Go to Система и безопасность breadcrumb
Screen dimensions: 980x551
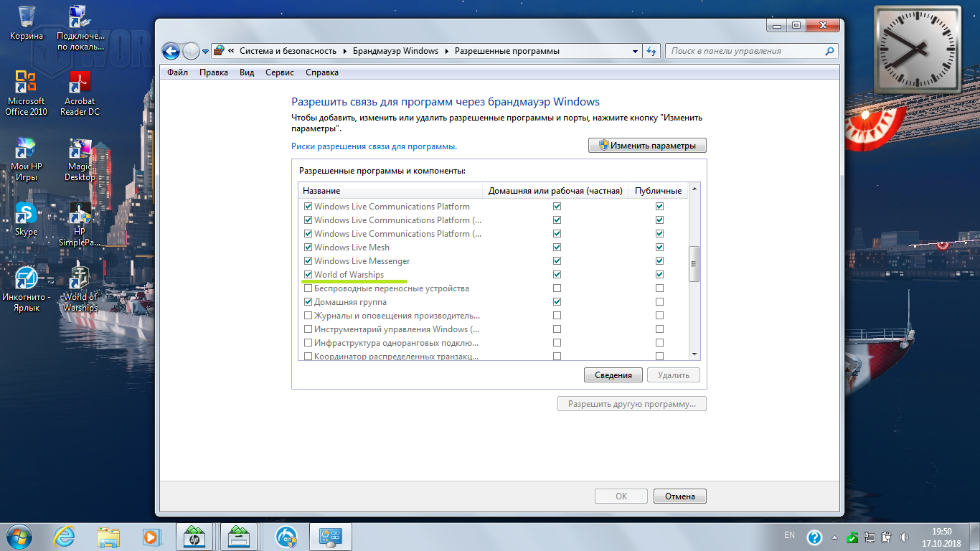(288, 51)
